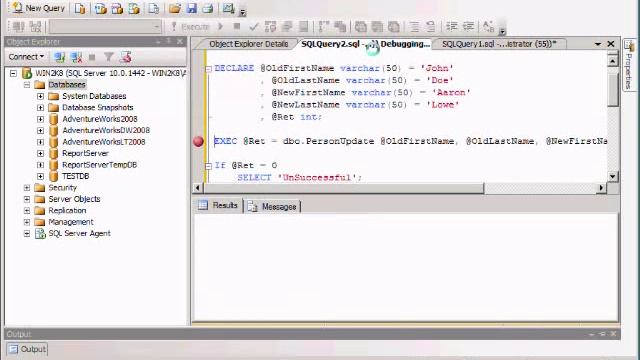Click the Database Engine Query icon

point(80,8)
